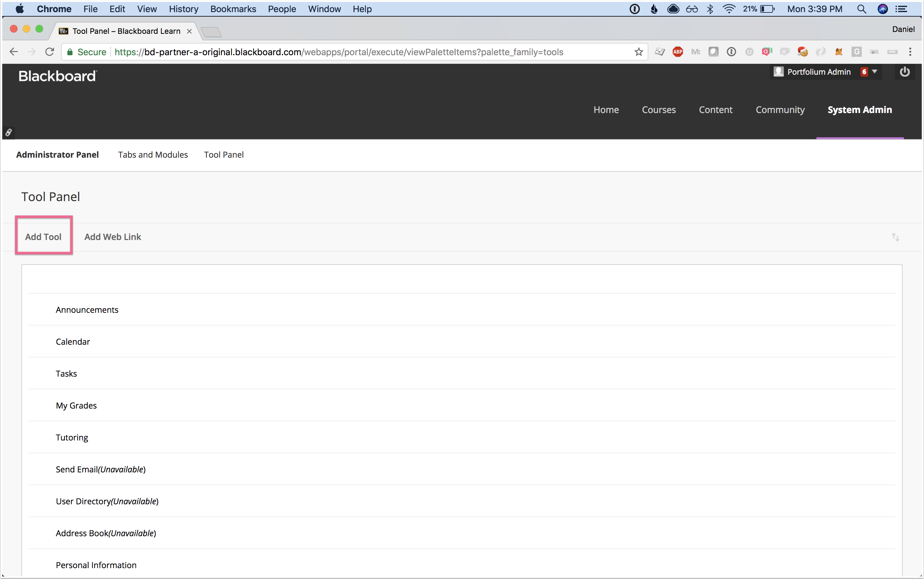Viewport: 924px width, 579px height.
Task: Expand the Portfolium Admin user menu arrow
Action: point(875,71)
